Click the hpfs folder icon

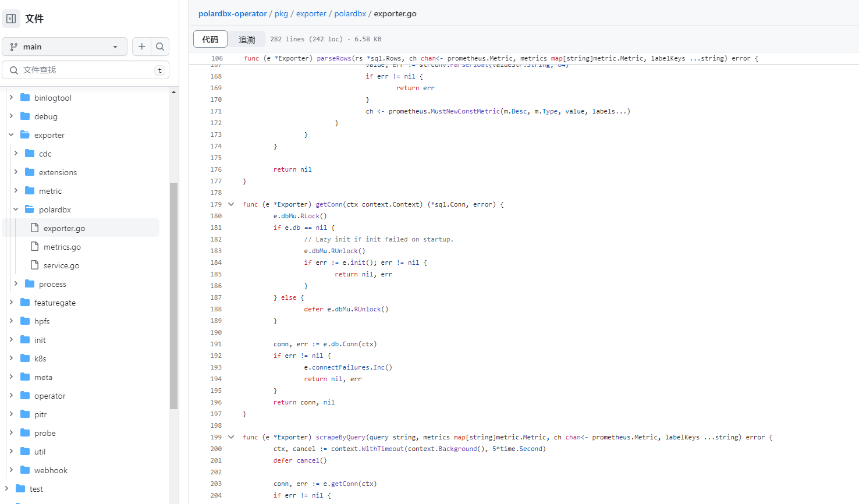(25, 321)
